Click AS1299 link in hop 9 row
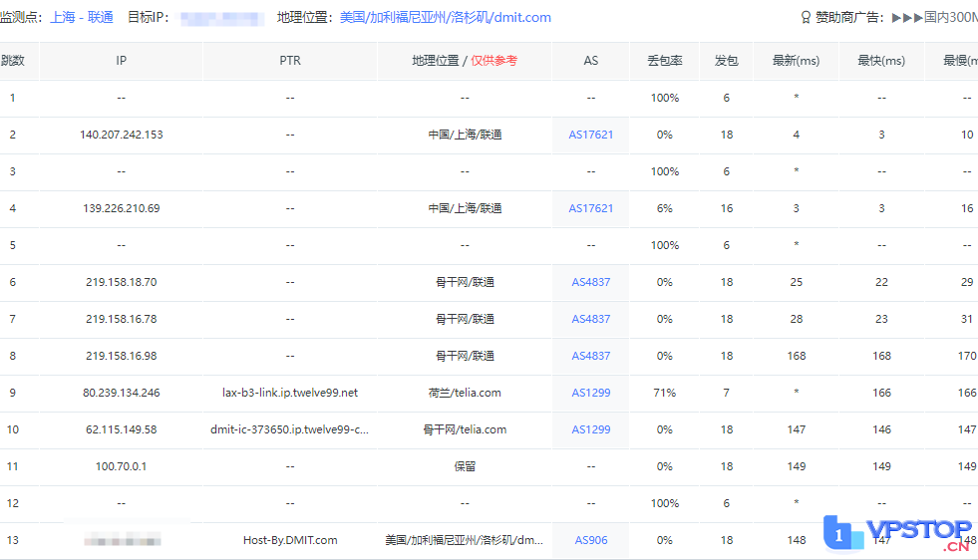 pyautogui.click(x=590, y=393)
